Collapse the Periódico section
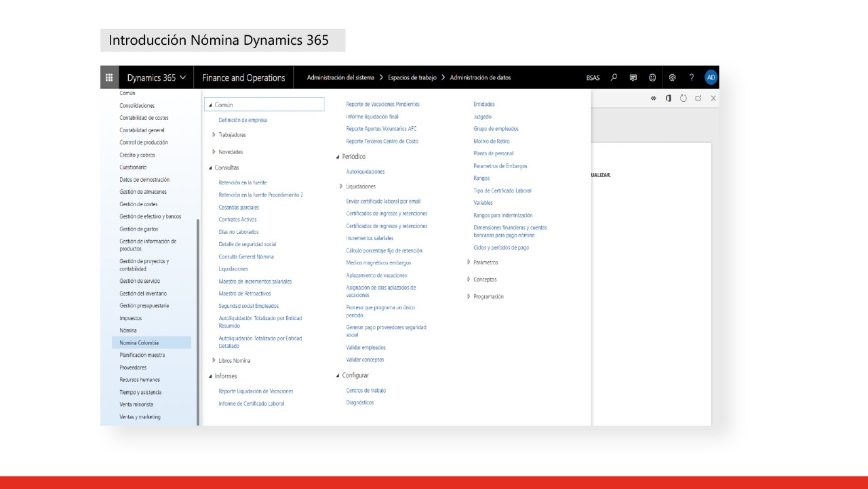868x489 pixels. (x=338, y=157)
